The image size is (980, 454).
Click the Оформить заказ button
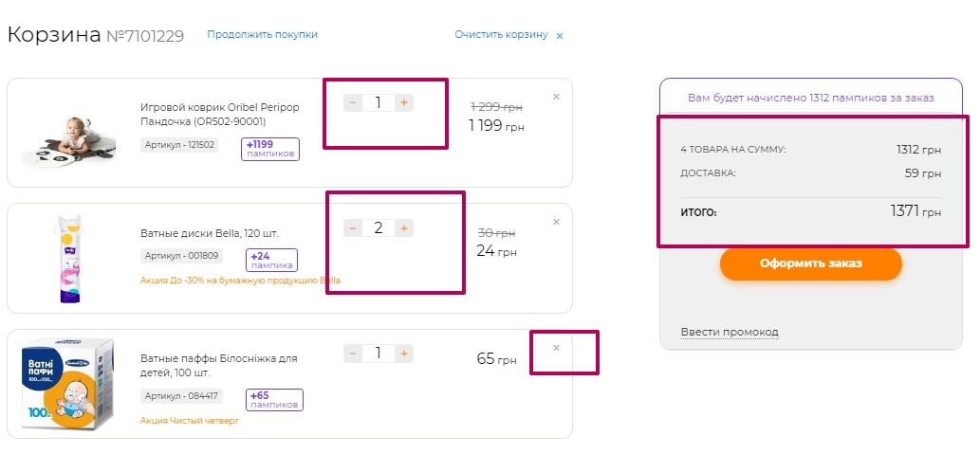tap(810, 263)
